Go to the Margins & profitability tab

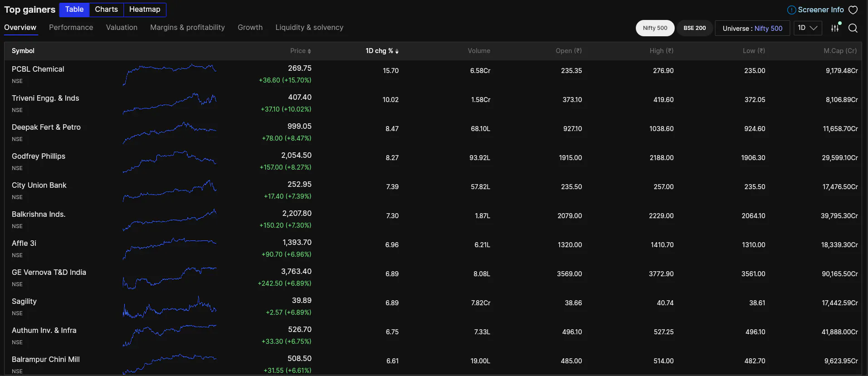[187, 28]
